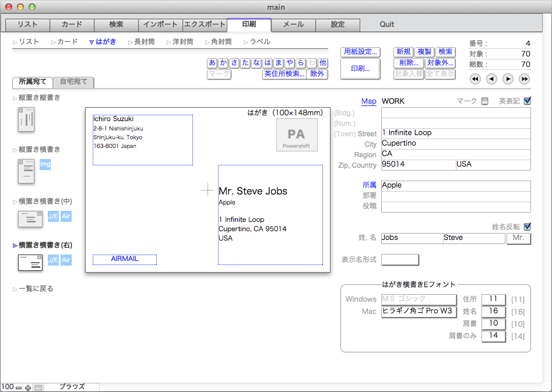
Task: Select horizontal-writing portrait postcard layout icon
Action: click(26, 171)
